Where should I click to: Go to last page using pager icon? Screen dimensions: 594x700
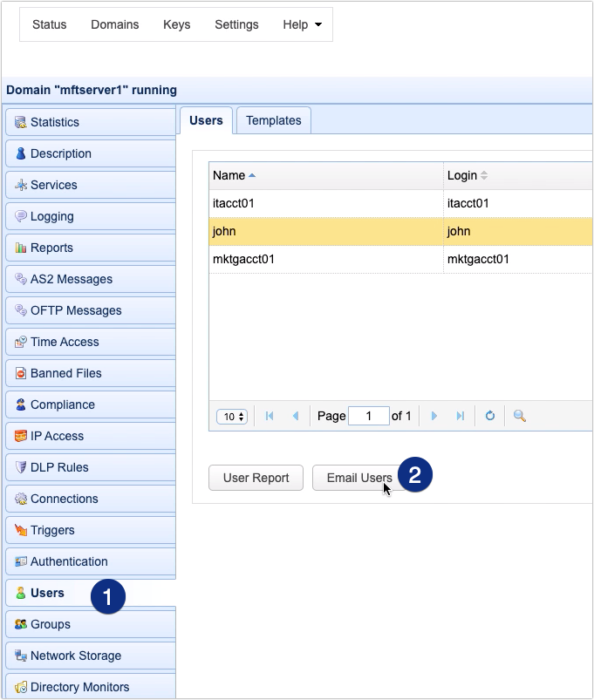tap(460, 417)
